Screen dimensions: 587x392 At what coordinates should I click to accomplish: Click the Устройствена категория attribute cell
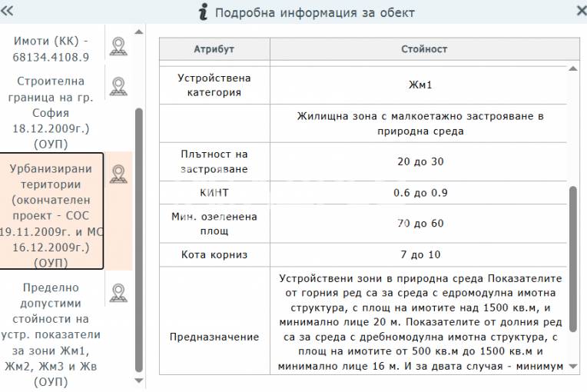[214, 85]
